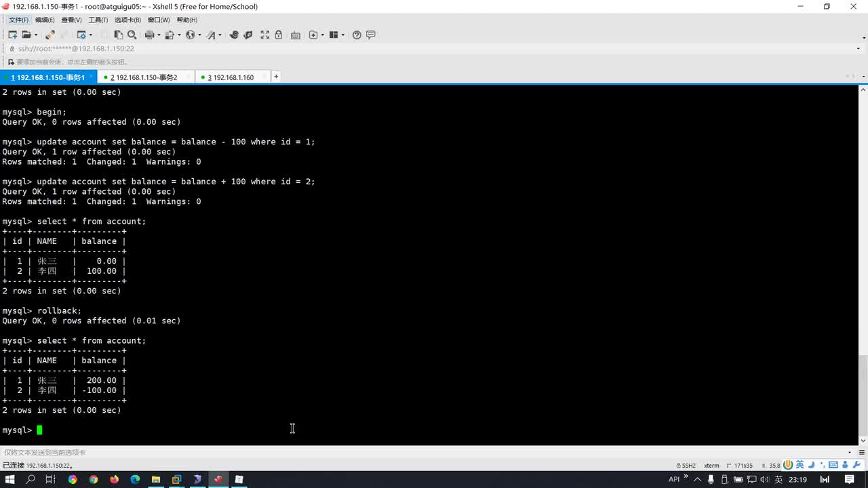The image size is (868, 488).
Task: Click the font settings icon
Action: click(x=211, y=35)
